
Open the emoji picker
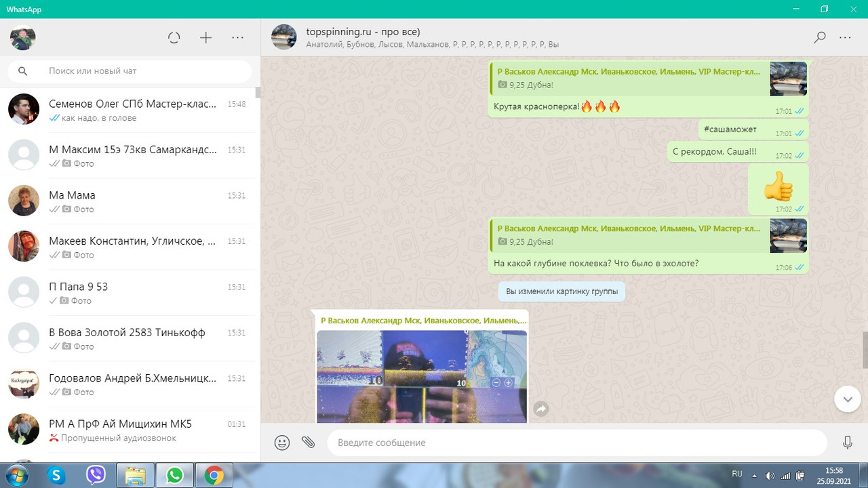pos(282,443)
